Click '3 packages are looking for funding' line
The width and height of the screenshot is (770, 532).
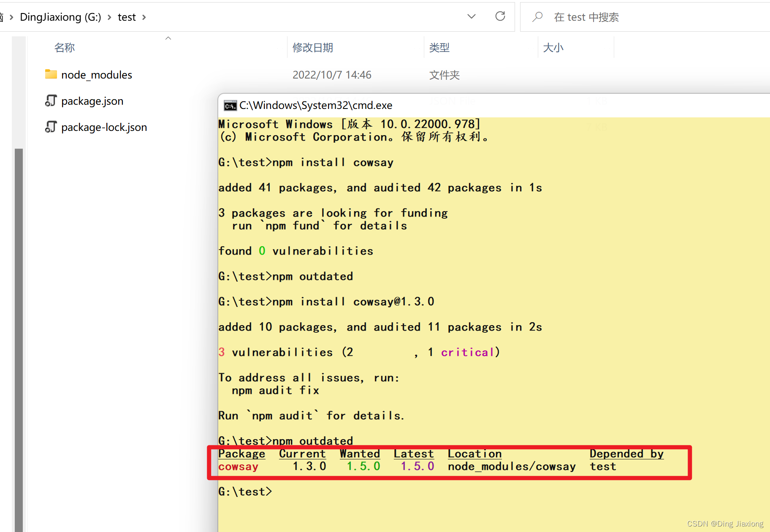(x=333, y=213)
